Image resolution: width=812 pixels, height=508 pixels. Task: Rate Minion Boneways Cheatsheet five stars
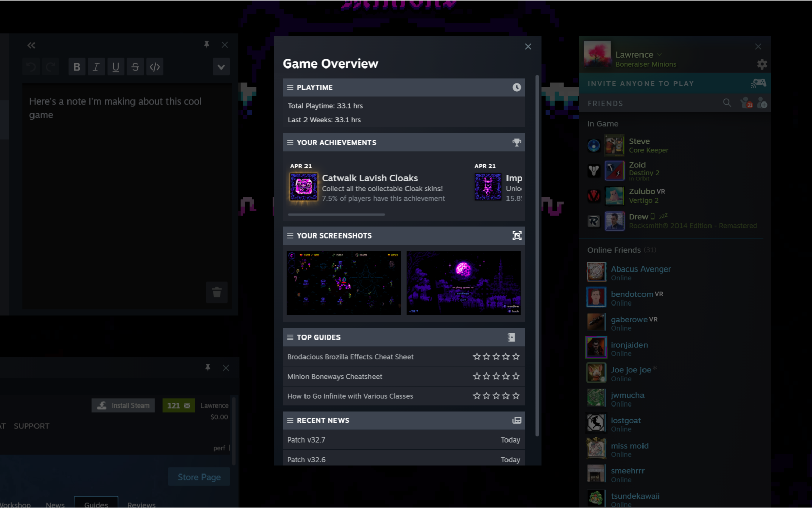tap(516, 376)
